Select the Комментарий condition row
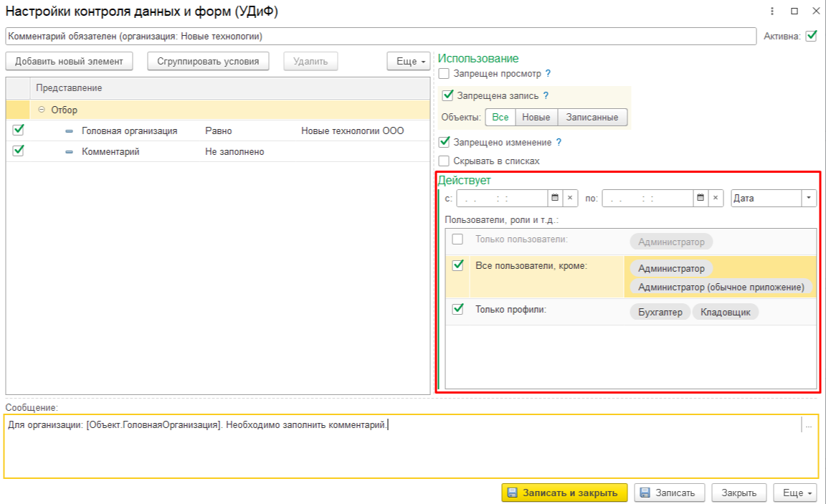Screen dimensions: 826x504 pyautogui.click(x=110, y=152)
